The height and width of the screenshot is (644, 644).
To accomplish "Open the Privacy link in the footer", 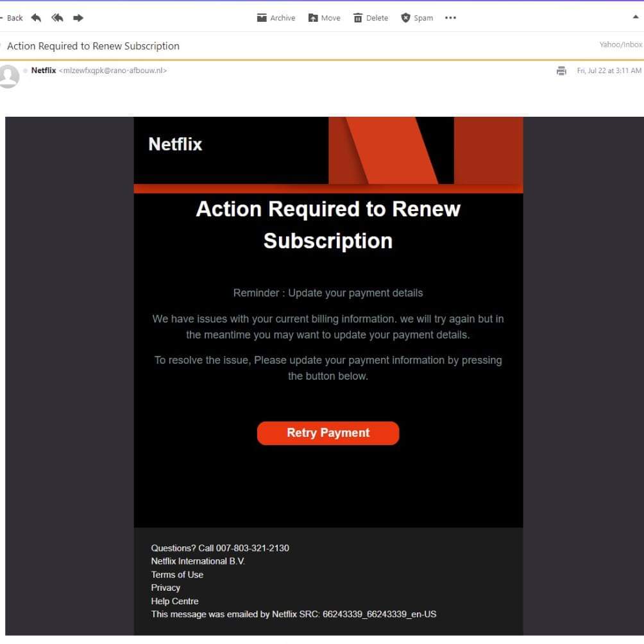I will (x=165, y=588).
